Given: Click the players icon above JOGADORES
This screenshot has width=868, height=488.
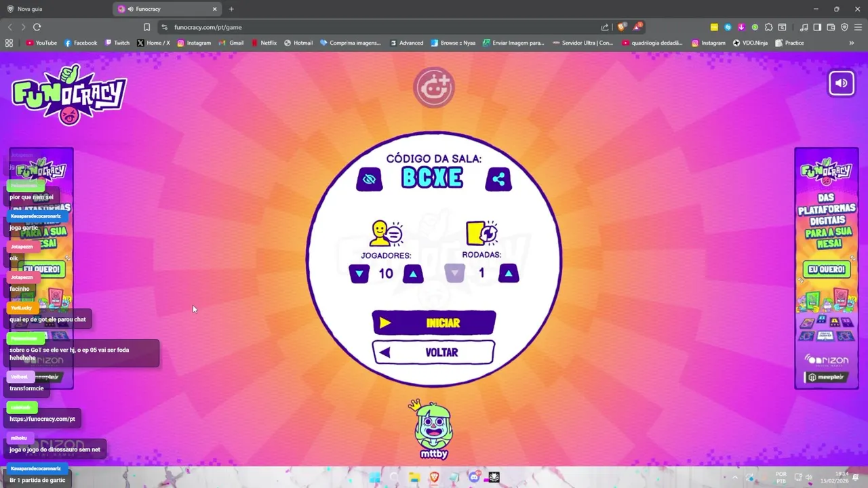Looking at the screenshot, I should 386,234.
